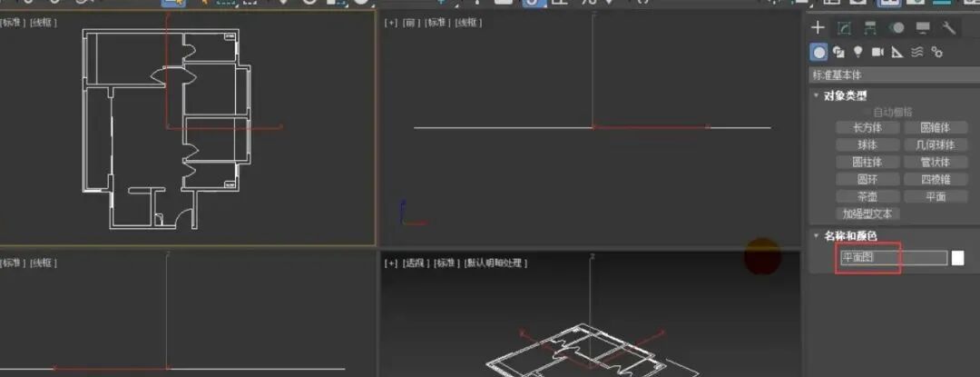The width and height of the screenshot is (980, 377).
Task: Toggle the 自动栅格 checkbox
Action: coord(867,113)
